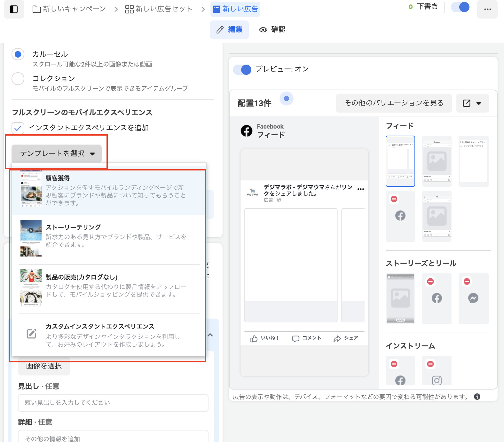
Task: Turn off the プレビュー toggle
Action: click(242, 69)
